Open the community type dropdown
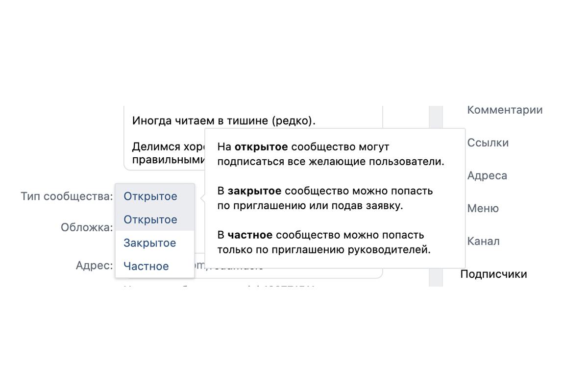The height and width of the screenshot is (392, 588). coord(151,196)
